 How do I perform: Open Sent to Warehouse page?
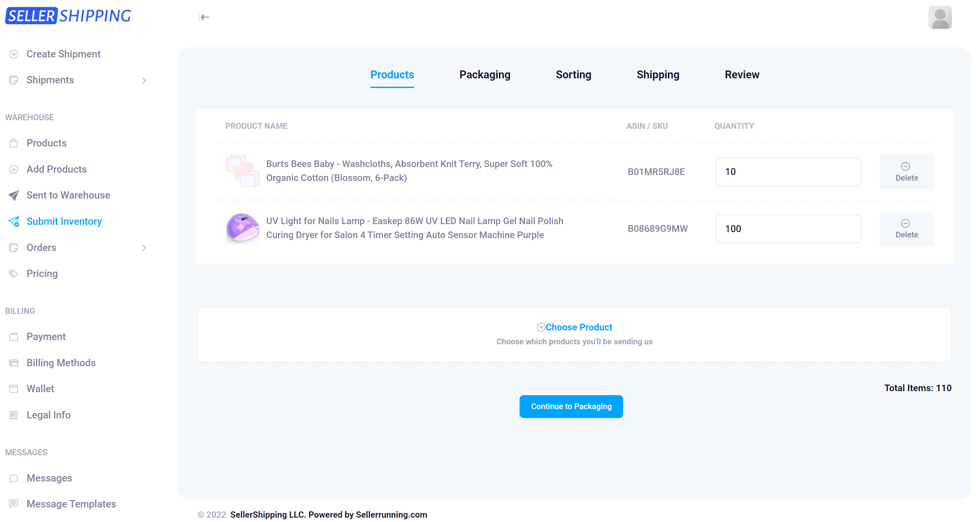point(68,195)
